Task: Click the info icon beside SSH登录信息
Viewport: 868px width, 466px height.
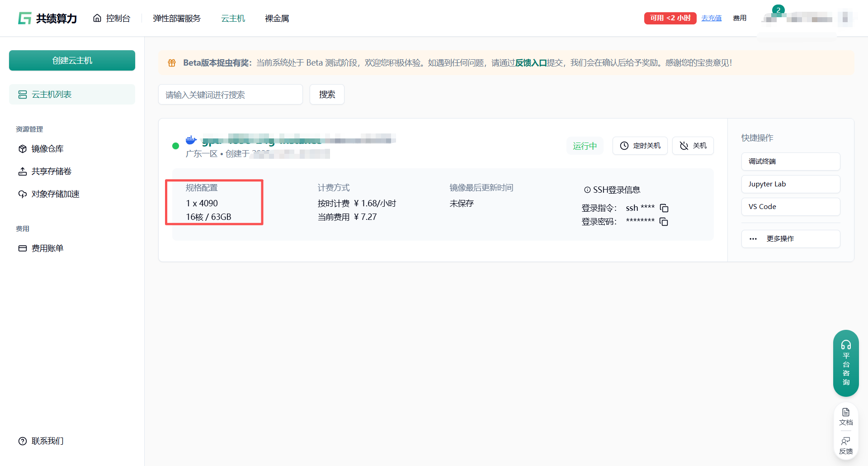Action: click(x=587, y=190)
